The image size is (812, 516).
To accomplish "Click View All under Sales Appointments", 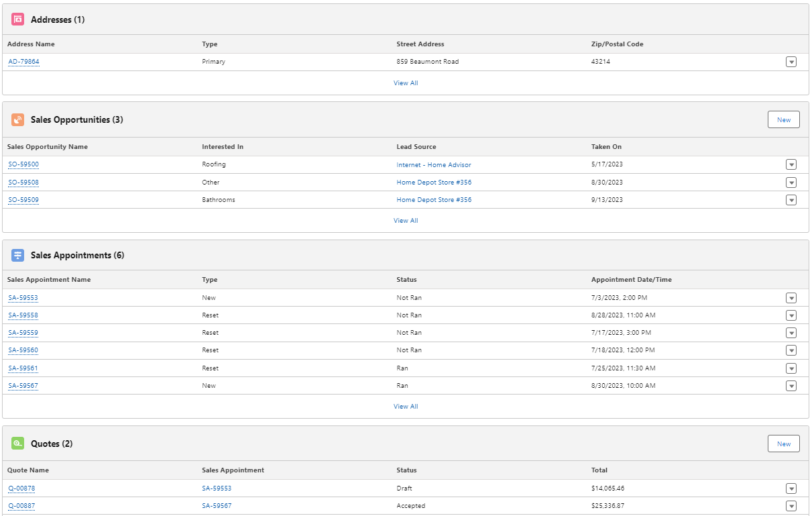I will 406,407.
